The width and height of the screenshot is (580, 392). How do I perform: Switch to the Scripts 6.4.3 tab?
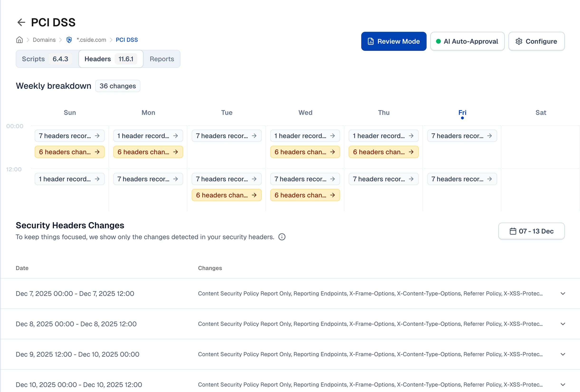47,59
